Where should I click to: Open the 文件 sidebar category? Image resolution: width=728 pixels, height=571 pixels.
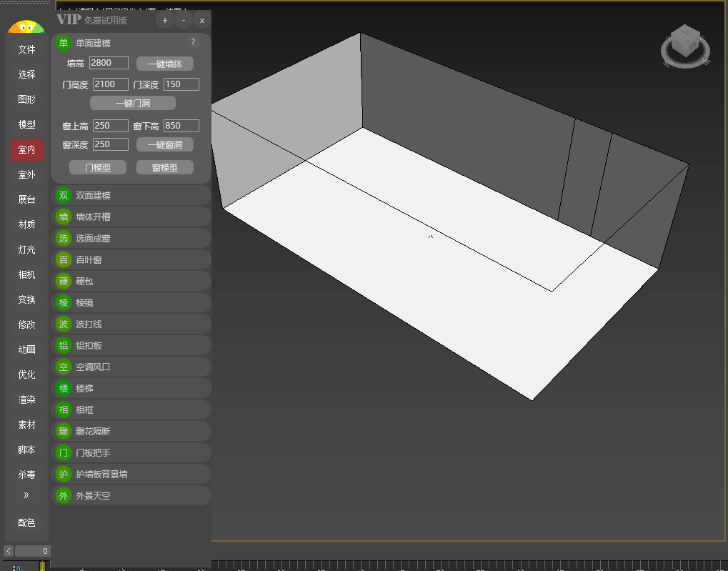26,49
